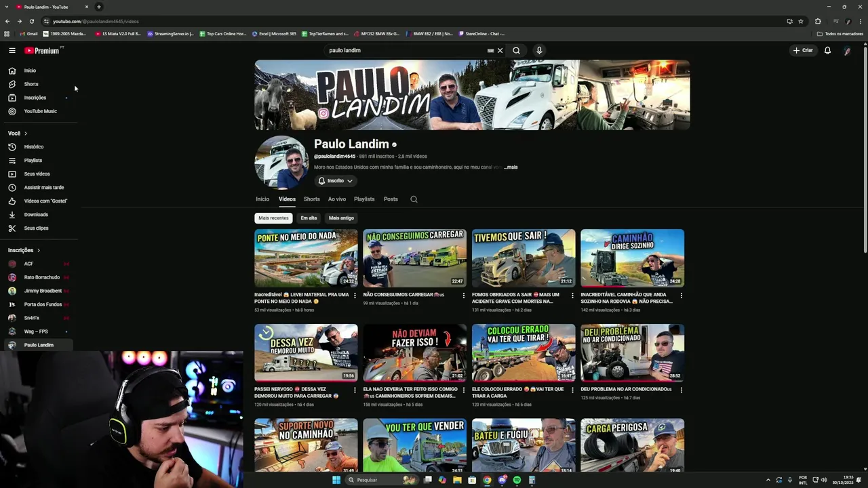Image resolution: width=868 pixels, height=488 pixels.
Task: Search within channel magnifier icon
Action: (x=414, y=199)
